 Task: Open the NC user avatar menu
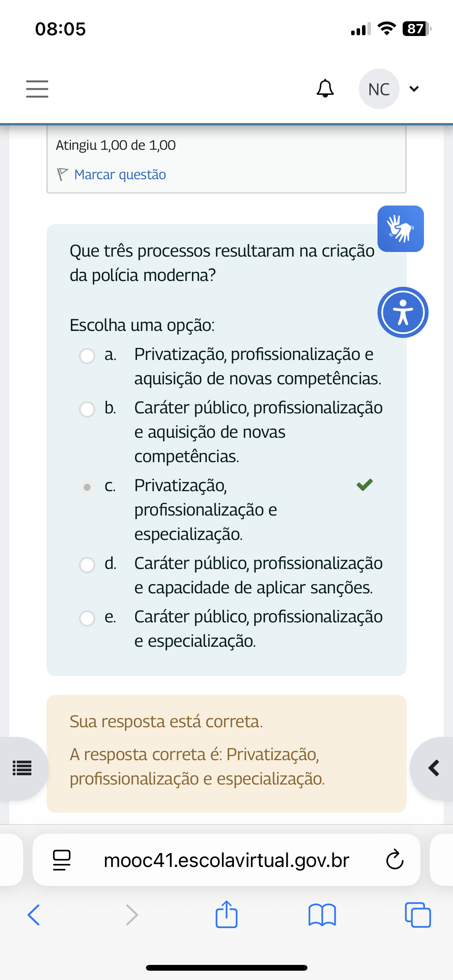pyautogui.click(x=379, y=89)
